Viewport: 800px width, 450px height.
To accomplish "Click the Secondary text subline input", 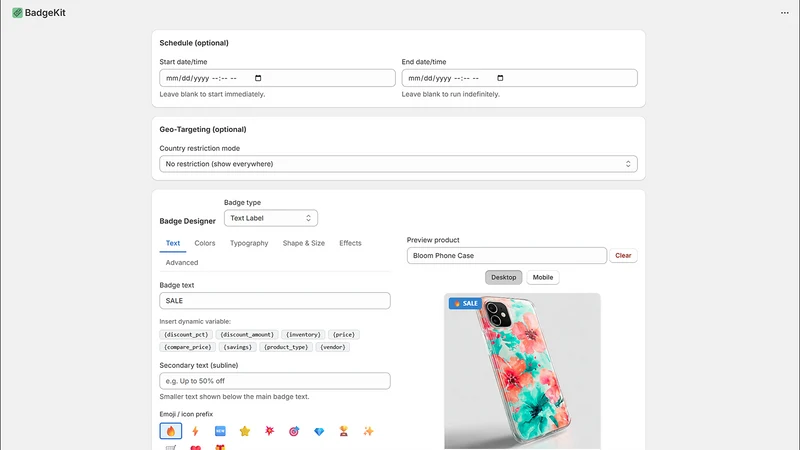I will pos(275,381).
